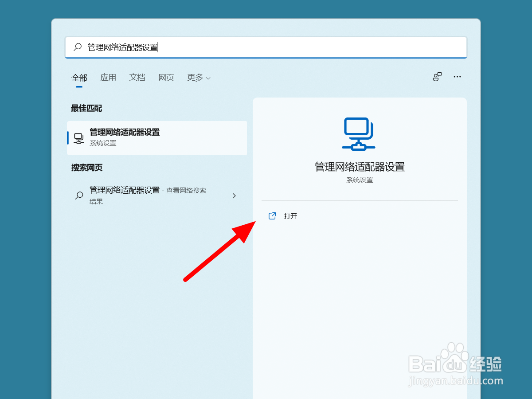Select best match 管理网络适配器设置 result
The width and height of the screenshot is (532, 399).
[x=157, y=138]
